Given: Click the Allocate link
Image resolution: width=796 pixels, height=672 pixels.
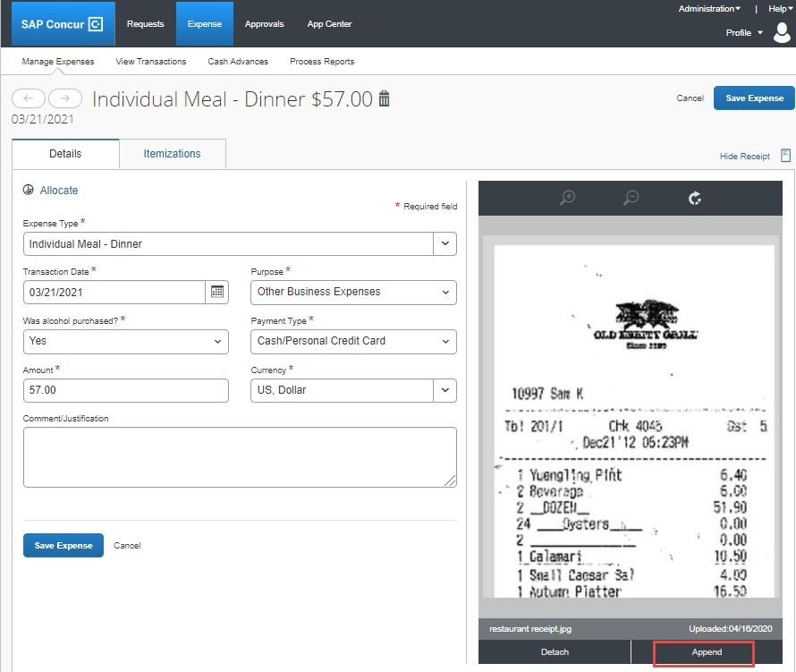Looking at the screenshot, I should (59, 191).
